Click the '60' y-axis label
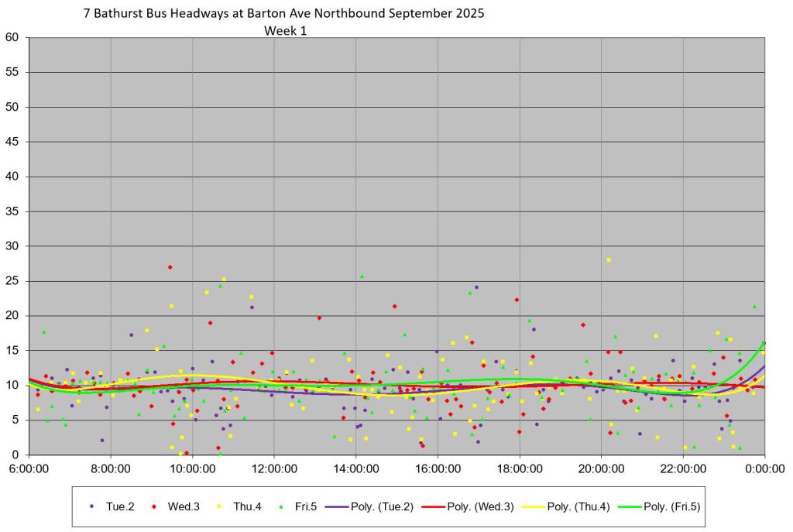 pyautogui.click(x=12, y=37)
